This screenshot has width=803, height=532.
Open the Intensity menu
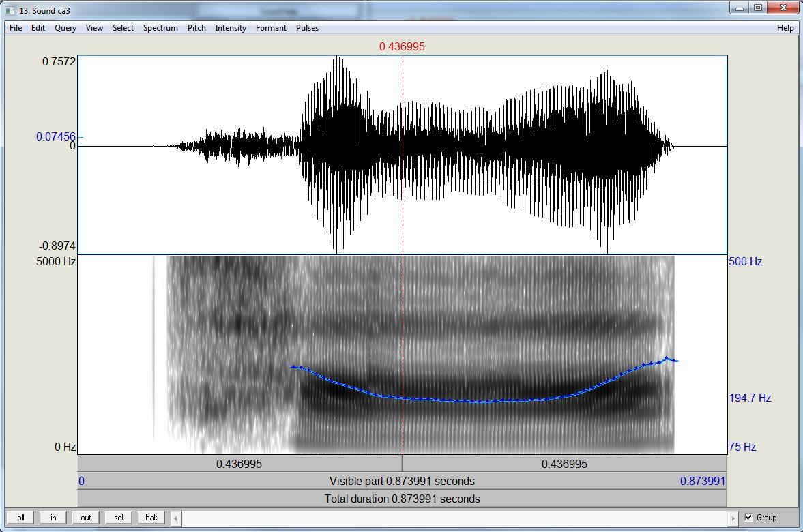[x=231, y=28]
